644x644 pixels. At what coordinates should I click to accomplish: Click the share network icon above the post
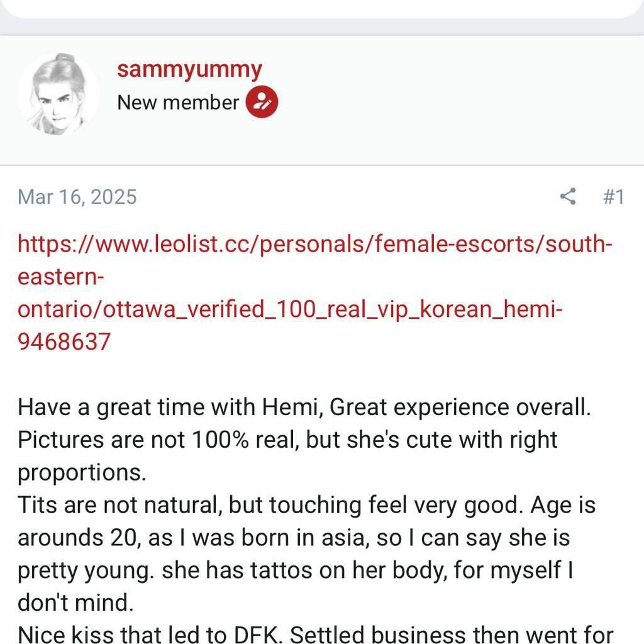(568, 197)
